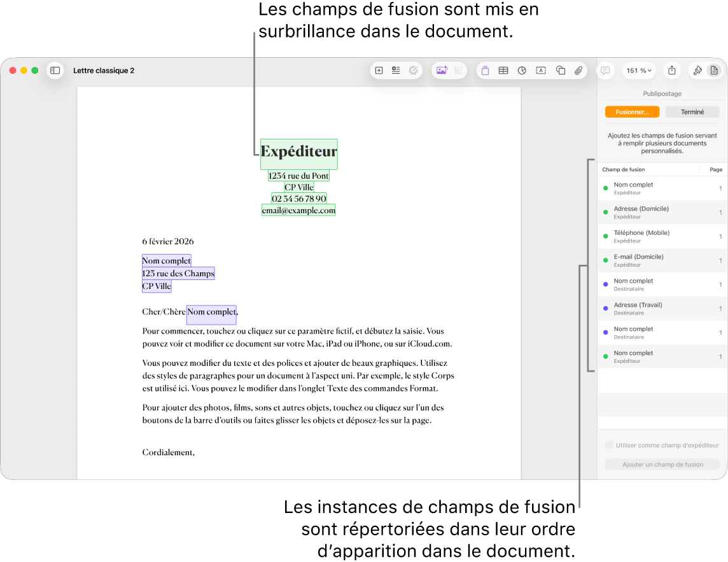Screen dimensions: 728x562
Task: Click the Comment icon
Action: pyautogui.click(x=605, y=71)
